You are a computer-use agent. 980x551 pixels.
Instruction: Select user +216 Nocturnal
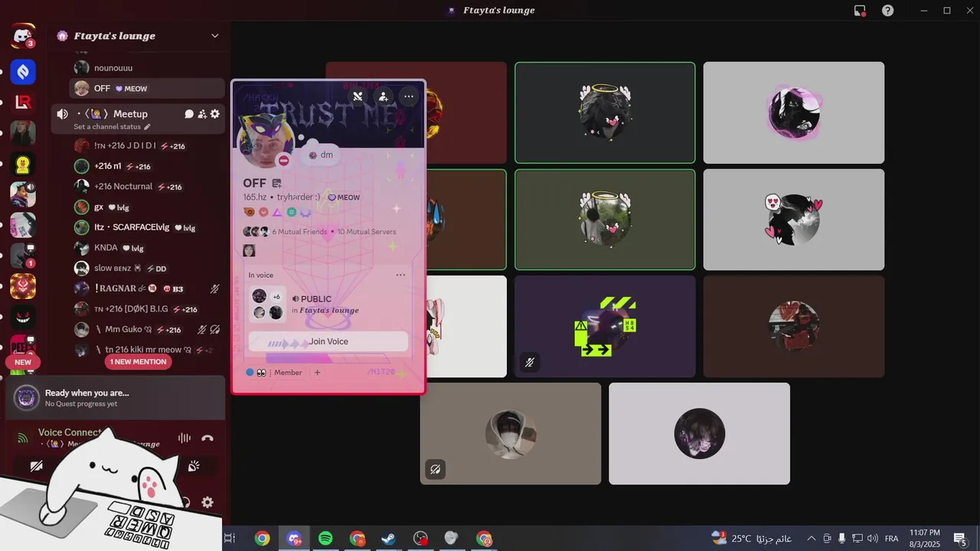147,187
